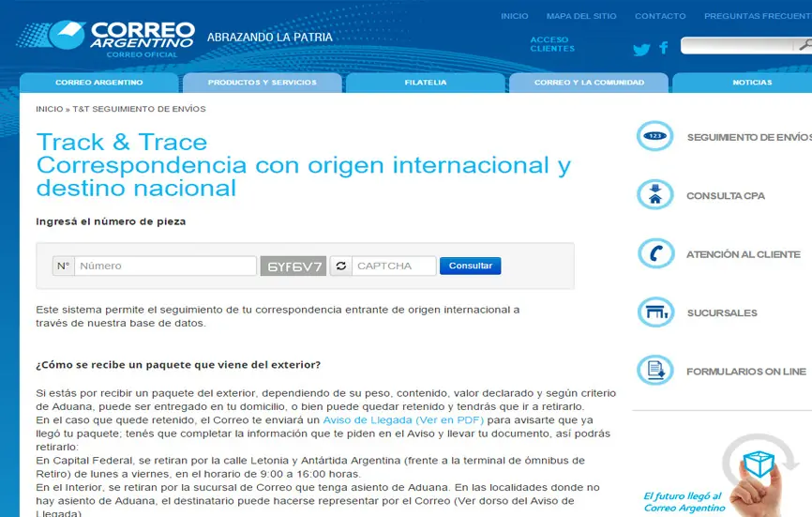This screenshot has width=812, height=517.
Task: Click the N° label before the input
Action: pyautogui.click(x=63, y=266)
